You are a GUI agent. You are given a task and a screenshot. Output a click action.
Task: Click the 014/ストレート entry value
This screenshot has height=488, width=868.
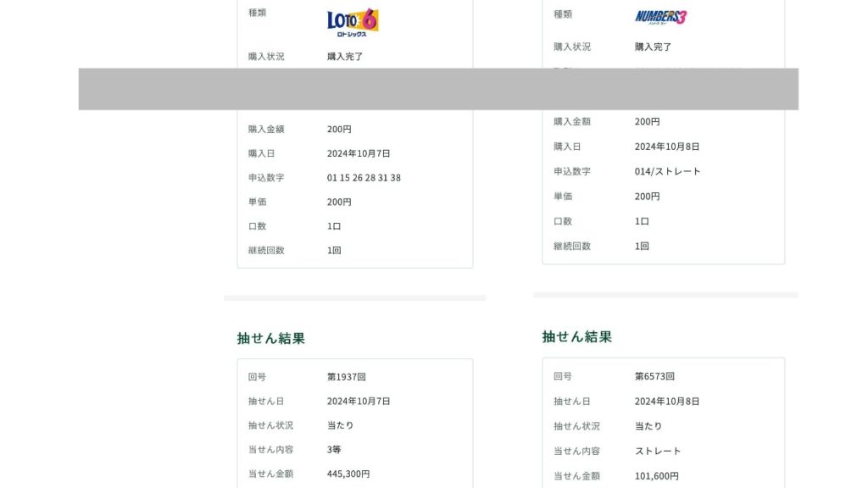tap(668, 171)
